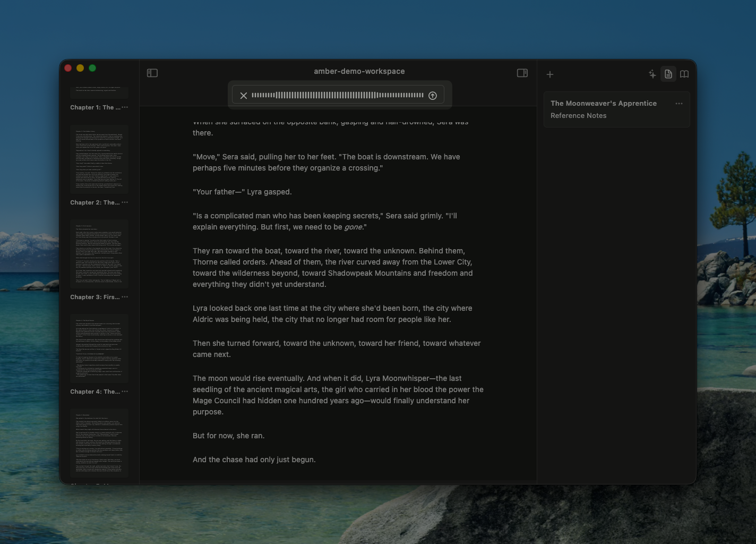Toggle the right panel with split-view icon

click(x=522, y=73)
